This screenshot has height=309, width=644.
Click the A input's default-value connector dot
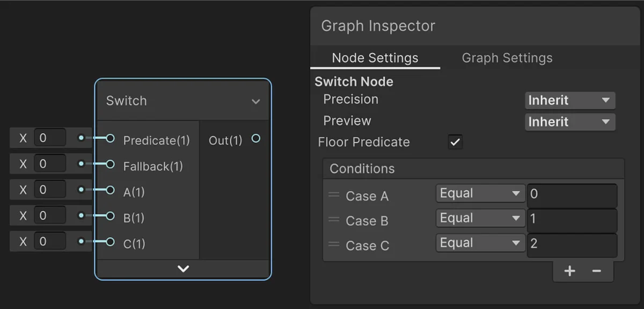pyautogui.click(x=81, y=190)
